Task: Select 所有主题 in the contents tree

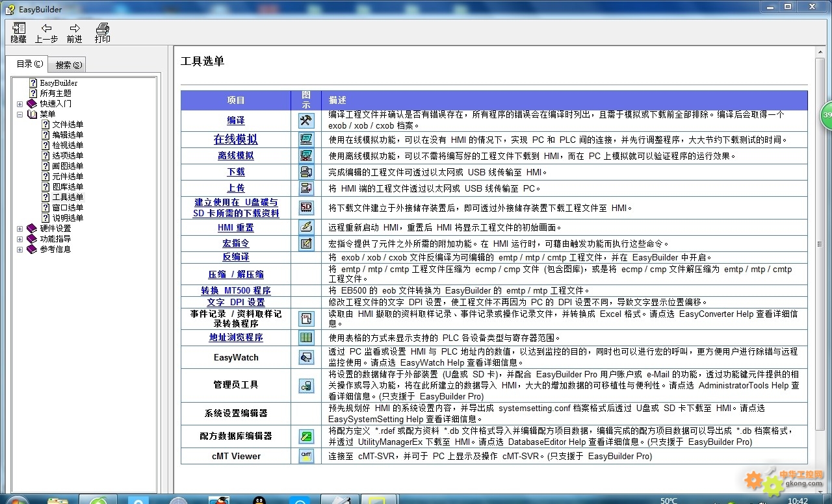Action: pyautogui.click(x=55, y=94)
